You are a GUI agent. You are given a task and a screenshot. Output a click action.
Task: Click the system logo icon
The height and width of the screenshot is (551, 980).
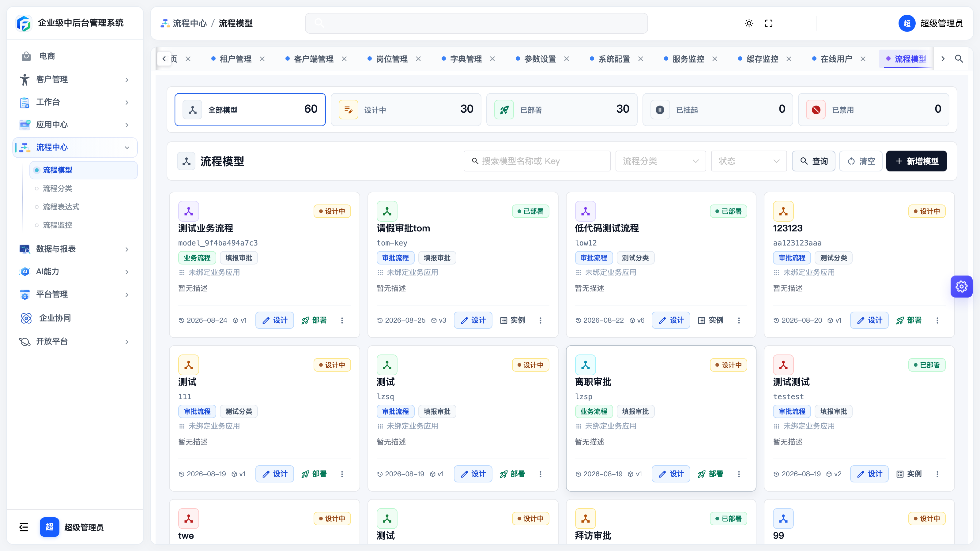click(x=24, y=23)
